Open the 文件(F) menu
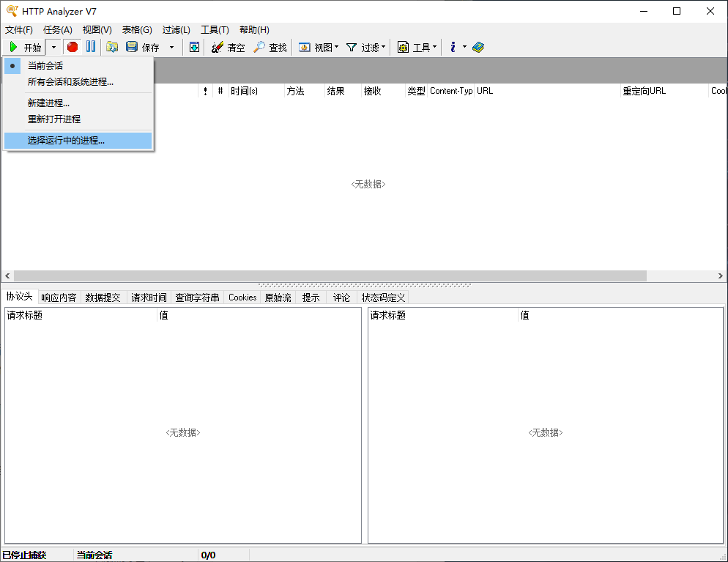728x562 pixels. pos(18,30)
